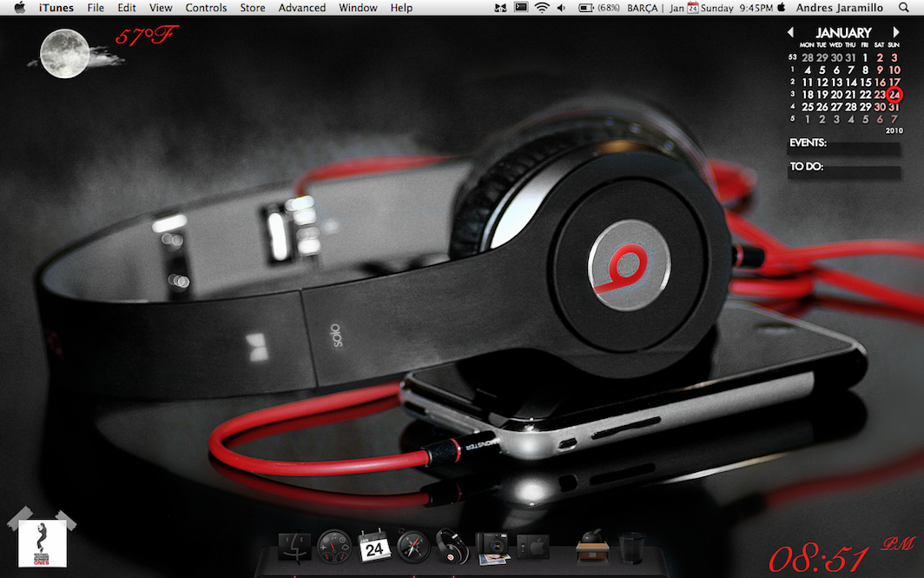
Task: Open the iTunes application menu
Action: click(x=56, y=8)
